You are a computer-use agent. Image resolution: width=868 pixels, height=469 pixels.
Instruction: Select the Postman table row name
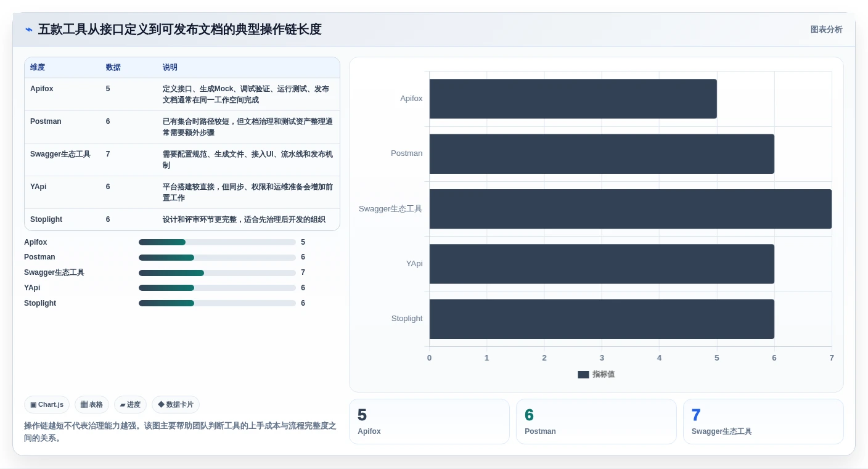(x=46, y=121)
